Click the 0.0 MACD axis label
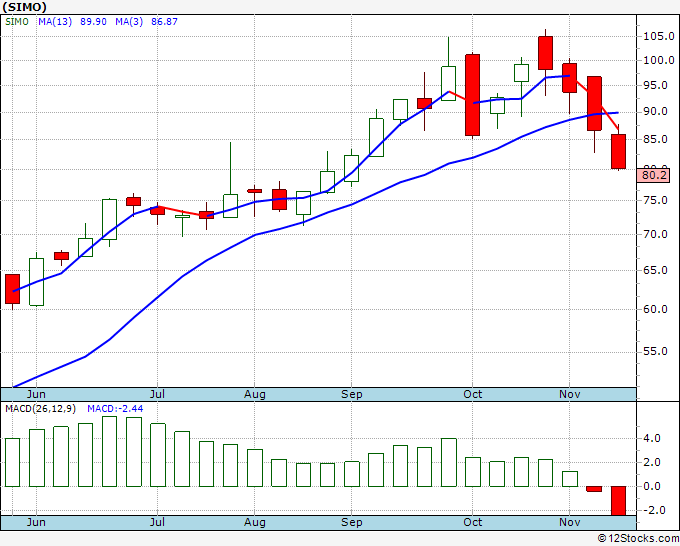The image size is (680, 546). [652, 487]
